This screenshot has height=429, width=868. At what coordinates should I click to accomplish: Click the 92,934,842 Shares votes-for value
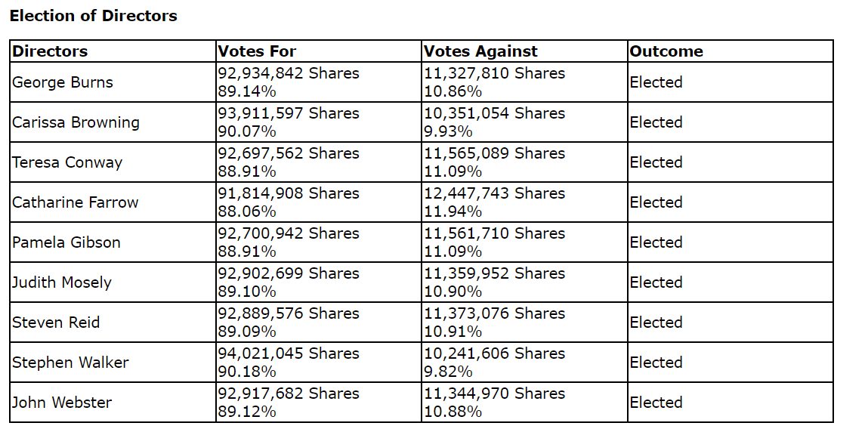(x=289, y=73)
